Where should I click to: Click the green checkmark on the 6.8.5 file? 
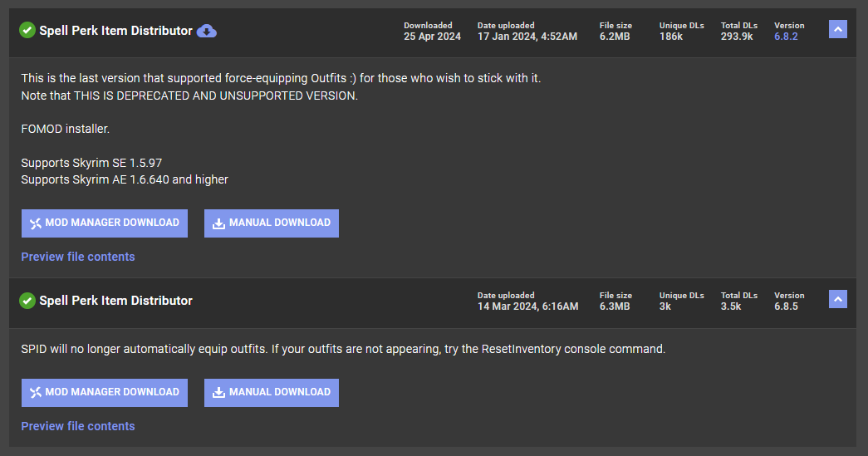(x=27, y=301)
